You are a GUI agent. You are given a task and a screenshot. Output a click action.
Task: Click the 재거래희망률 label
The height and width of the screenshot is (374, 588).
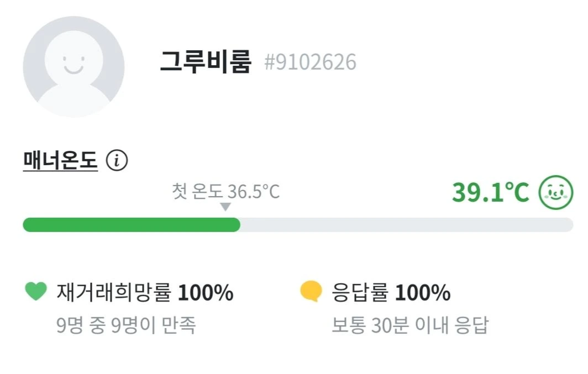[x=114, y=293]
